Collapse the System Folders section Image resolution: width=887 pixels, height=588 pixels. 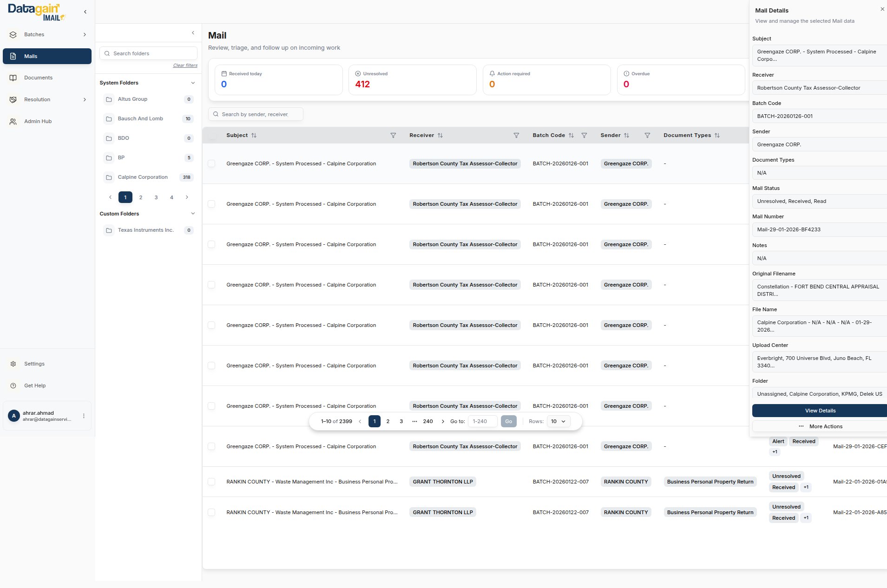[193, 83]
